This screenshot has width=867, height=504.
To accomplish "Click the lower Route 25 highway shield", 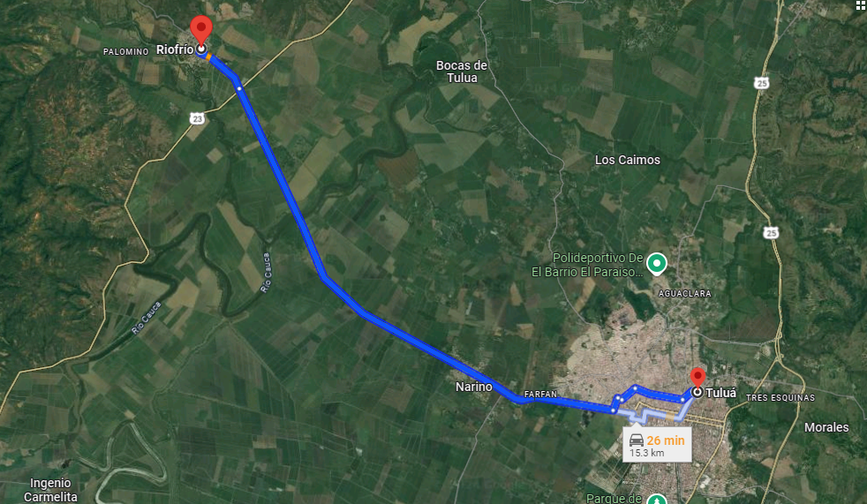I will pos(772,233).
